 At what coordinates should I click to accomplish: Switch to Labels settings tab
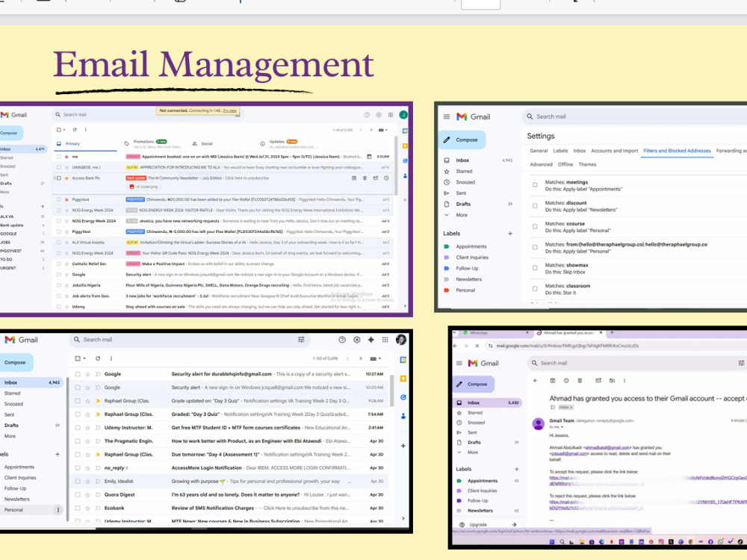point(560,151)
